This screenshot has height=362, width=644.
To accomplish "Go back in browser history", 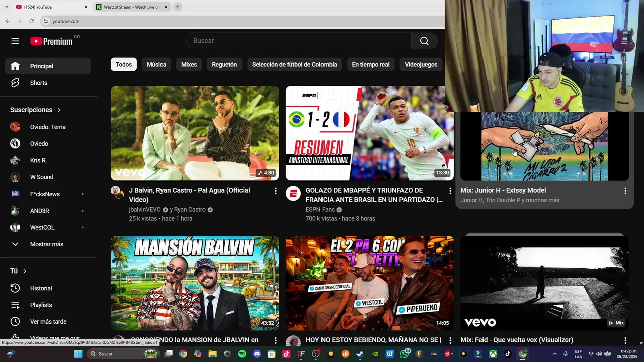I will (x=7, y=21).
